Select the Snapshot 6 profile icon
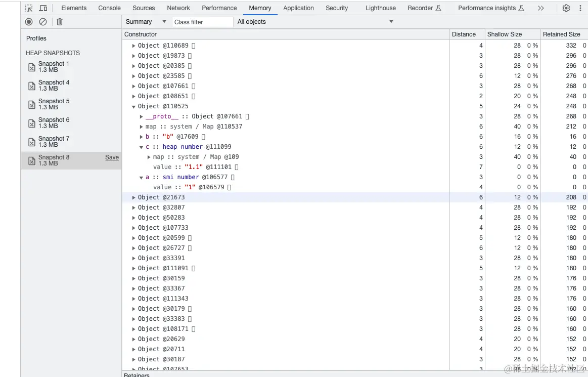 point(32,123)
